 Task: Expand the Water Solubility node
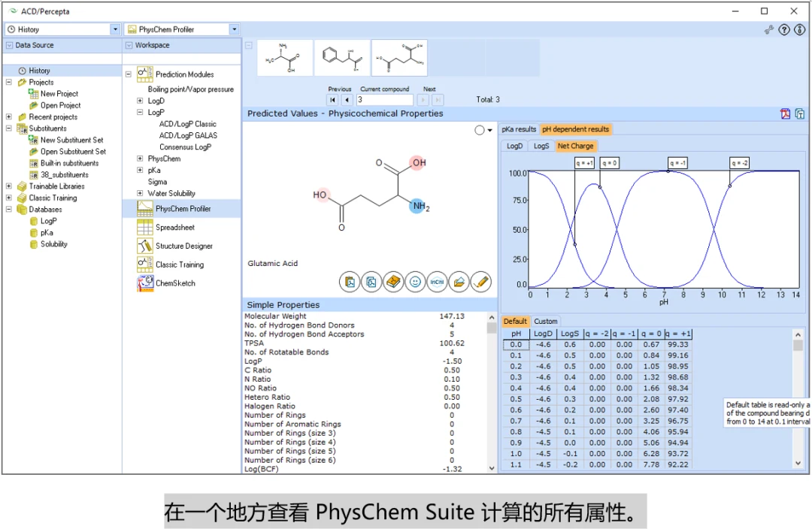[140, 194]
